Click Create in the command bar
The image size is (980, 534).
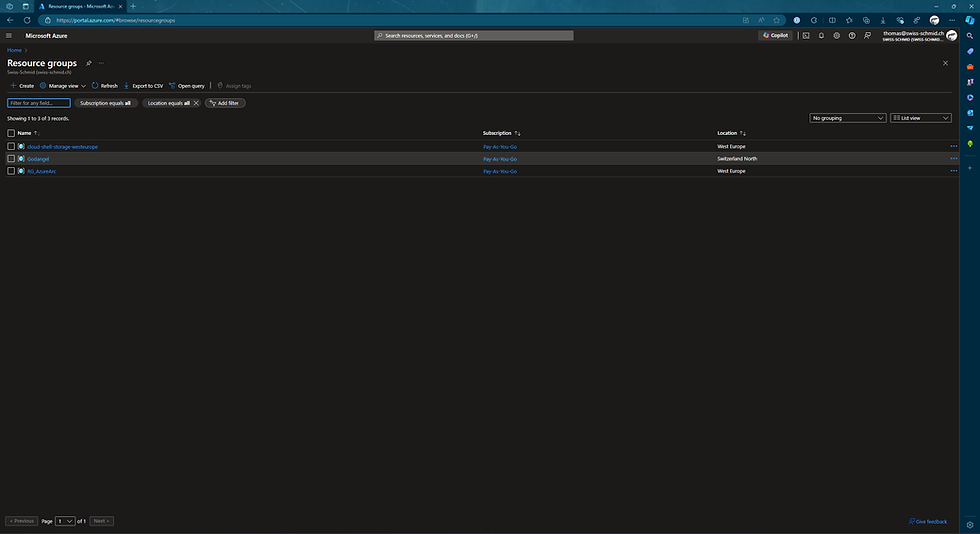pos(22,86)
